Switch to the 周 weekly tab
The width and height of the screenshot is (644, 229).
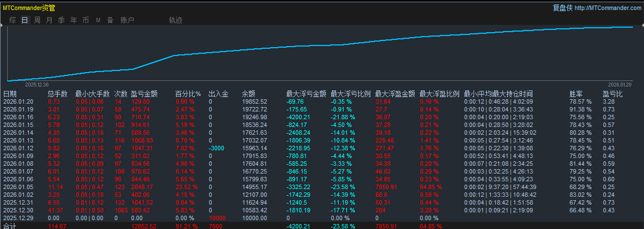click(x=37, y=20)
